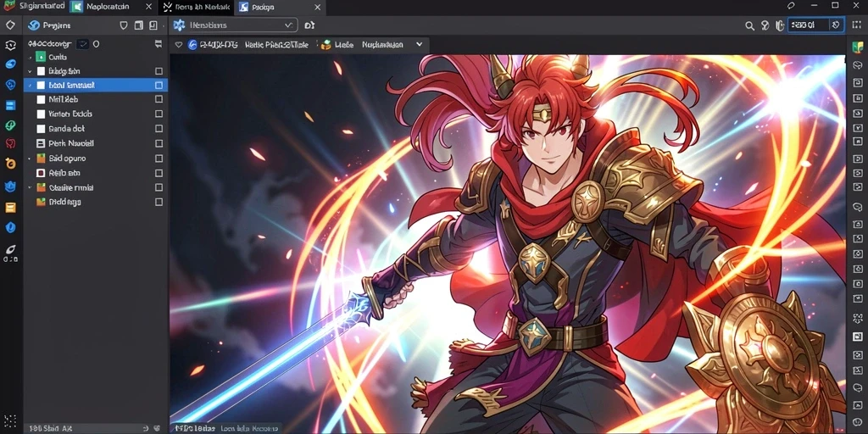The height and width of the screenshot is (434, 868).
Task: Select the green circular sidebar icon
Action: (10, 125)
